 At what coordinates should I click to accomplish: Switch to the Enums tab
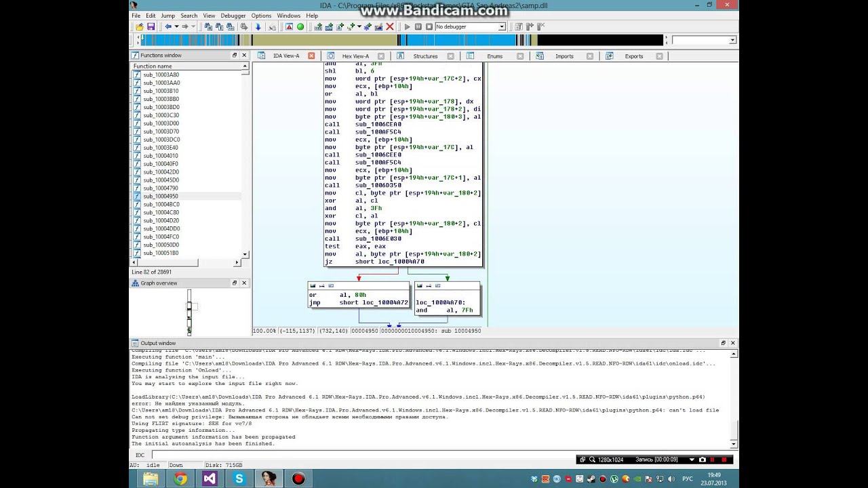(494, 56)
